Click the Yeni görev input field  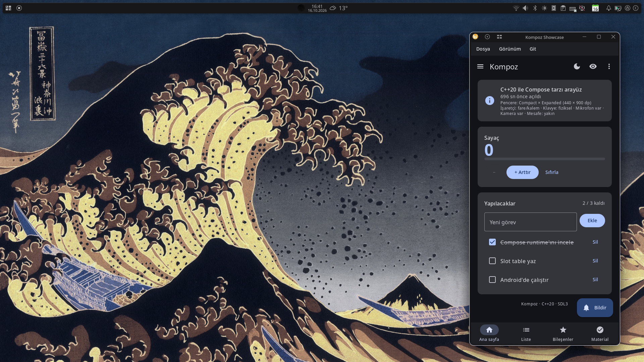point(531,222)
